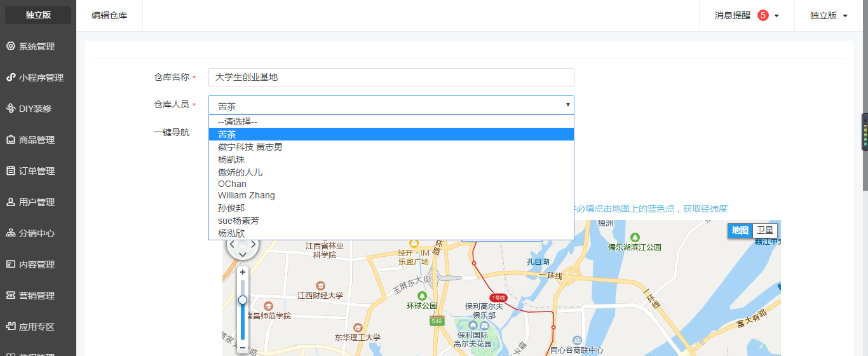
Task: Open the 消息提醒 dropdown menu
Action: tap(747, 15)
